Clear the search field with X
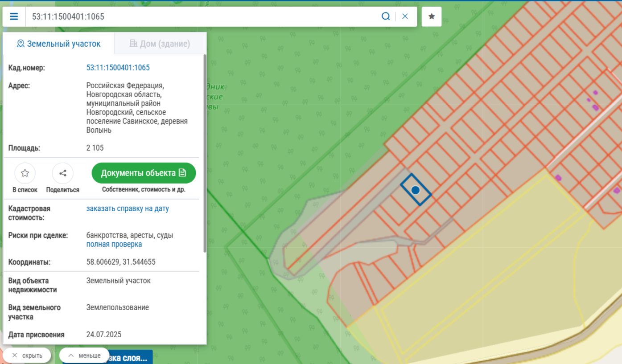622x364 pixels. pos(405,16)
